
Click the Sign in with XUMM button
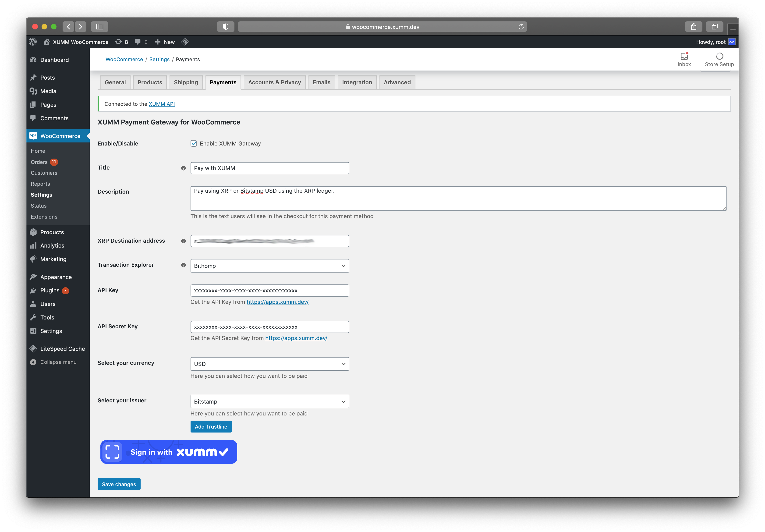tap(169, 452)
